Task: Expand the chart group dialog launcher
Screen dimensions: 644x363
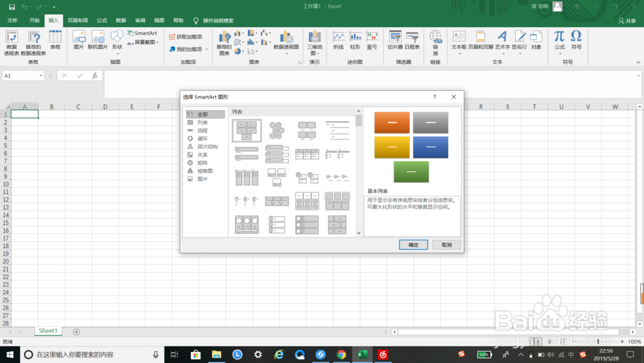Action: point(299,63)
